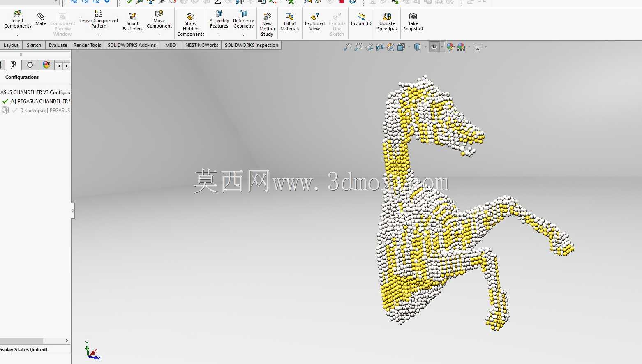Click the left panel collapse handle

coord(73,210)
